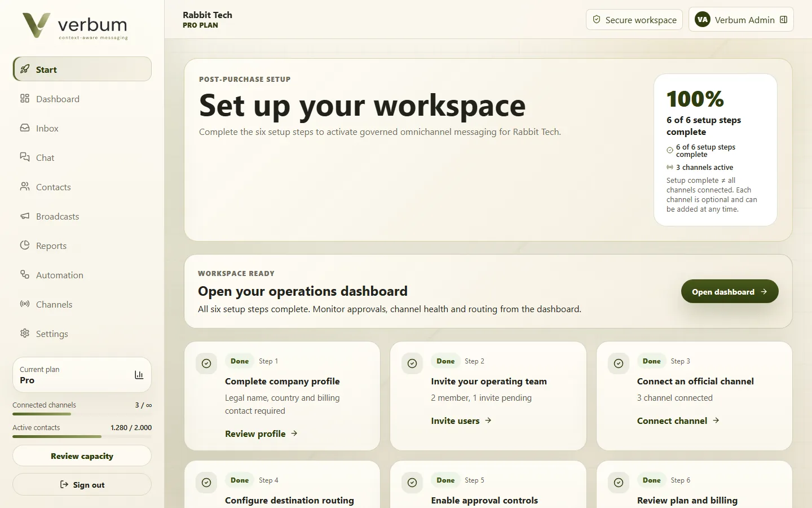Image resolution: width=812 pixels, height=508 pixels.
Task: Select Broadcasts in the sidebar
Action: (82, 216)
